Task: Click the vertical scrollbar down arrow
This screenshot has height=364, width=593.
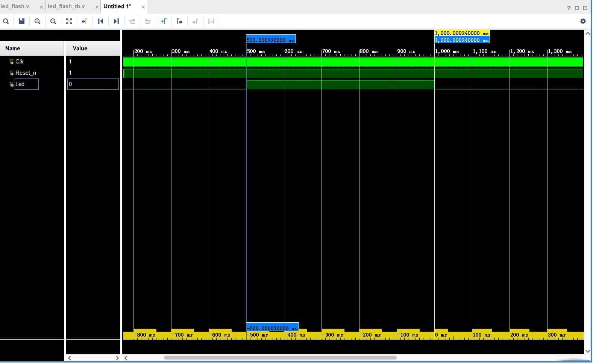Action: pyautogui.click(x=588, y=351)
